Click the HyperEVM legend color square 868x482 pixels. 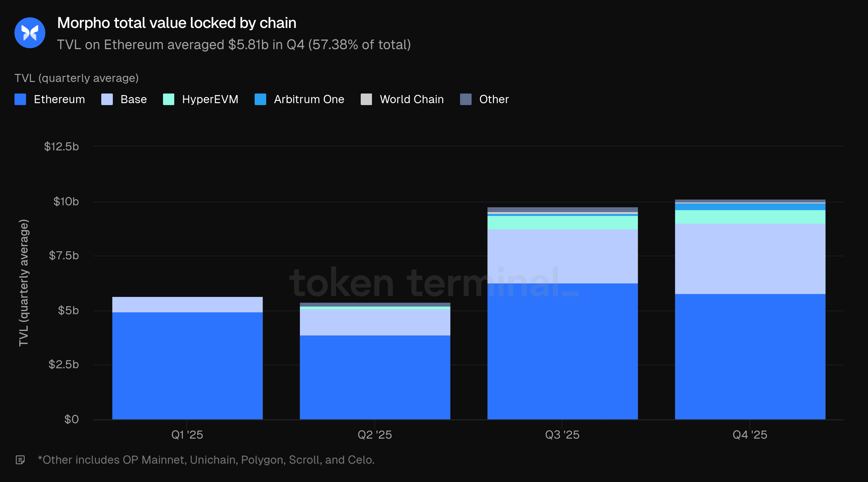168,99
